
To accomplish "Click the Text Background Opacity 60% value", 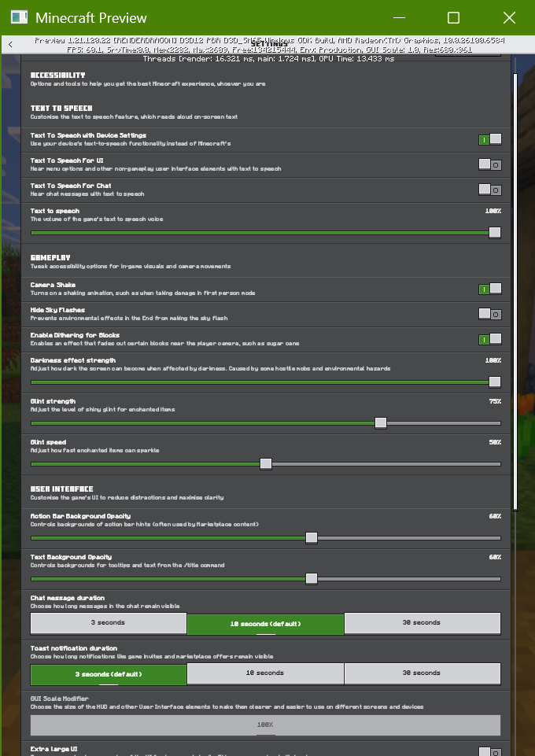I will (x=495, y=557).
